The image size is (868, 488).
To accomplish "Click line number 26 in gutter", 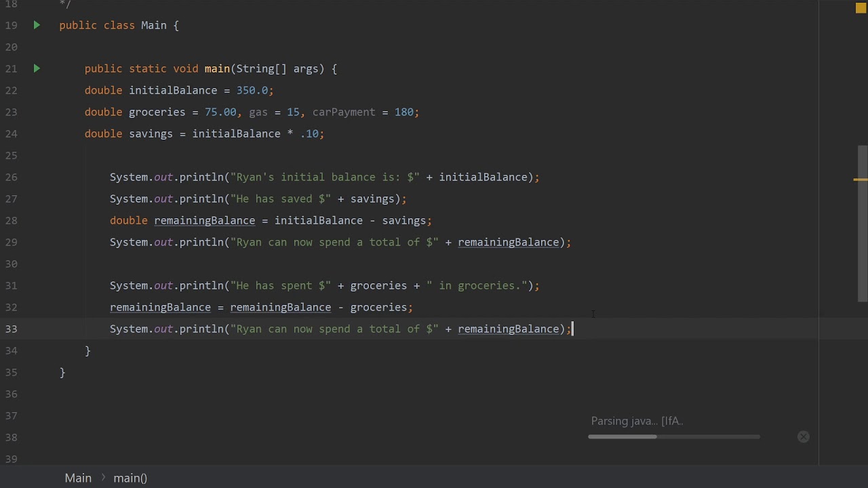I will tap(11, 177).
